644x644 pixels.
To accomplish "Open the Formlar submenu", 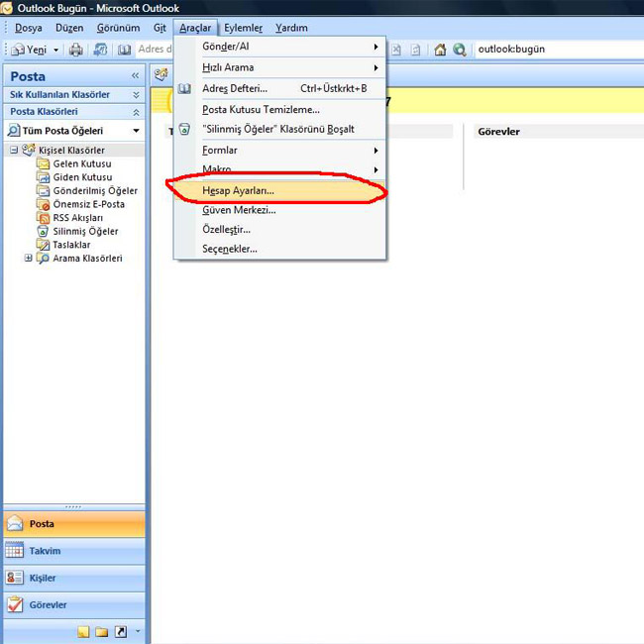I will (x=279, y=151).
